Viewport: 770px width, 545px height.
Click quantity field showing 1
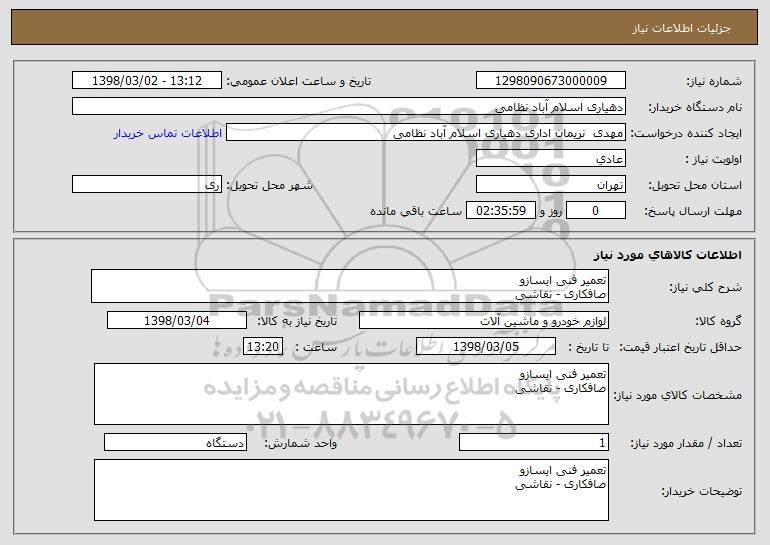534,443
